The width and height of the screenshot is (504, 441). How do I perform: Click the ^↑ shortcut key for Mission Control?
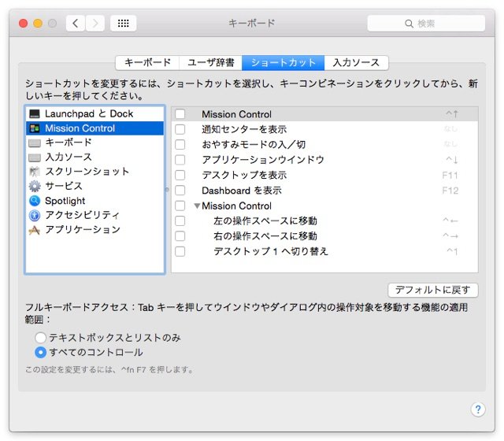pyautogui.click(x=451, y=113)
